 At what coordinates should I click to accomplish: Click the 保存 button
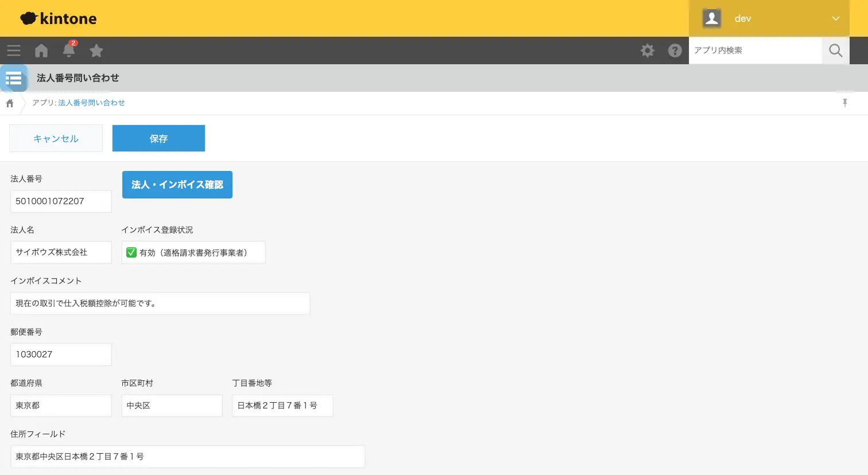coord(158,138)
